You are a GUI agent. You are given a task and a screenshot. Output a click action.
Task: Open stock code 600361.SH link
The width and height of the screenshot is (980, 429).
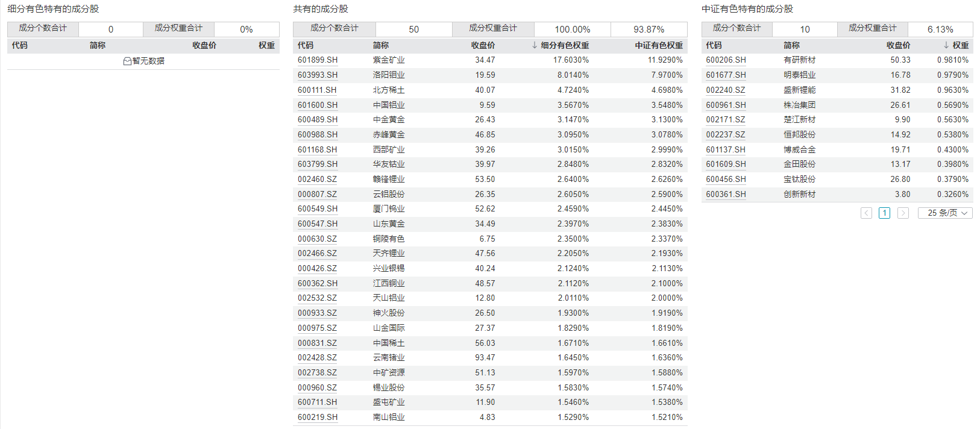726,194
